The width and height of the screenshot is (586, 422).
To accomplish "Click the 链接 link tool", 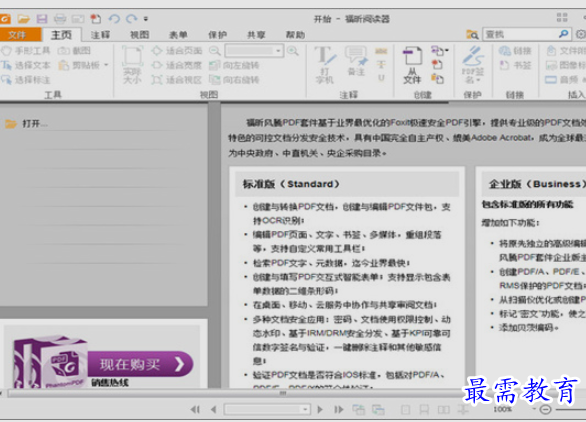I will [x=515, y=50].
